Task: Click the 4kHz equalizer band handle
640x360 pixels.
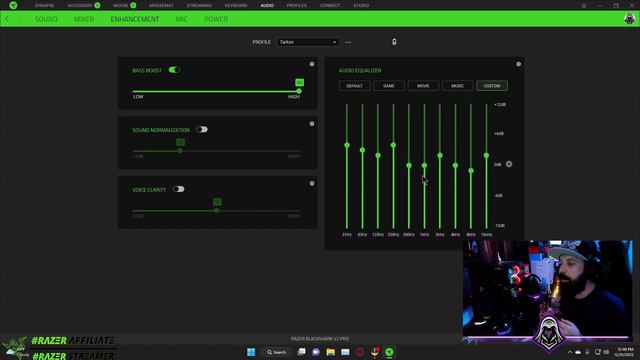Action: tap(456, 165)
